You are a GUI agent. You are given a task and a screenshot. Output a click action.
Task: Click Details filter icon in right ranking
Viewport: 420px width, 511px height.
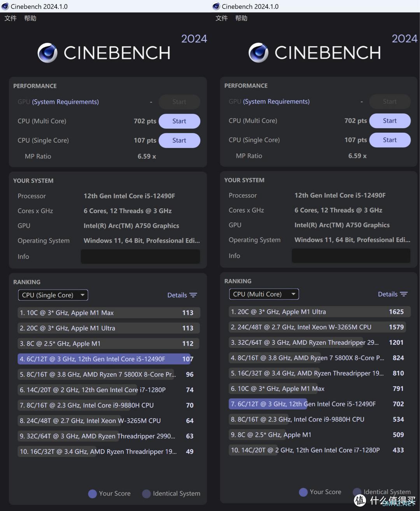click(x=404, y=294)
